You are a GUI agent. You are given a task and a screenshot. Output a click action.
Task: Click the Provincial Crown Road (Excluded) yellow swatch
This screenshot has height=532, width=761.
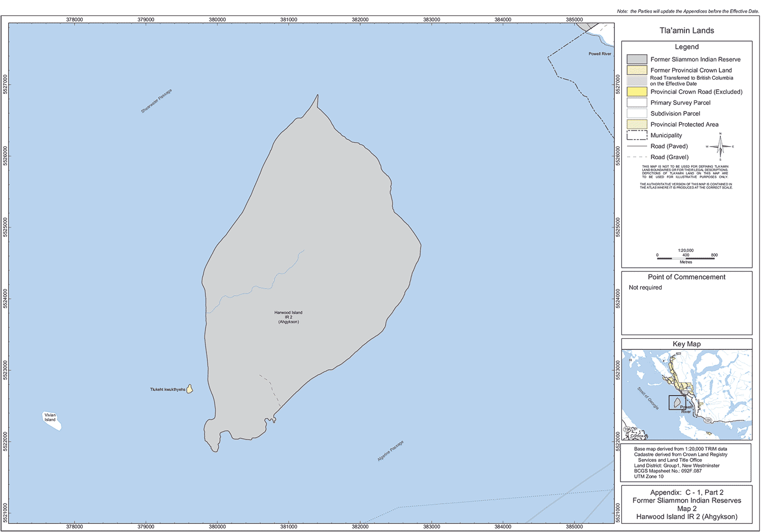click(x=637, y=92)
